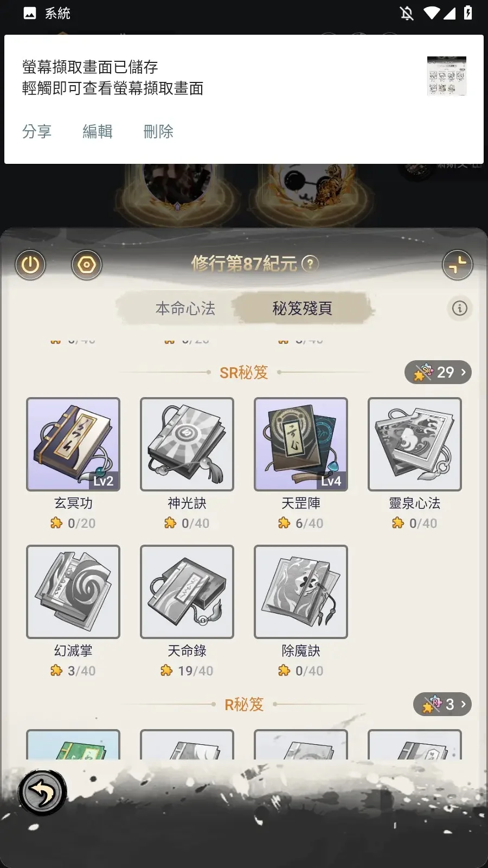Image resolution: width=488 pixels, height=868 pixels.
Task: Tap the question mark next to 修行第87紀元
Action: click(x=310, y=264)
